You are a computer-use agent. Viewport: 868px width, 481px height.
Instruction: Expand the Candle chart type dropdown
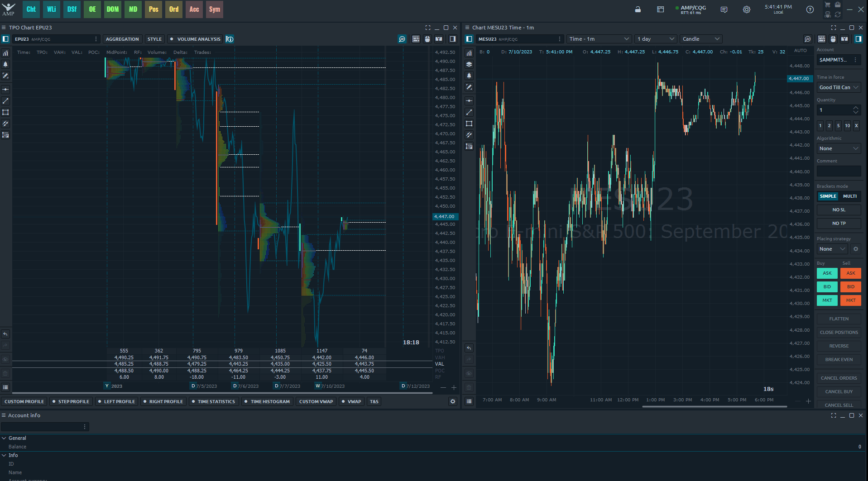700,39
